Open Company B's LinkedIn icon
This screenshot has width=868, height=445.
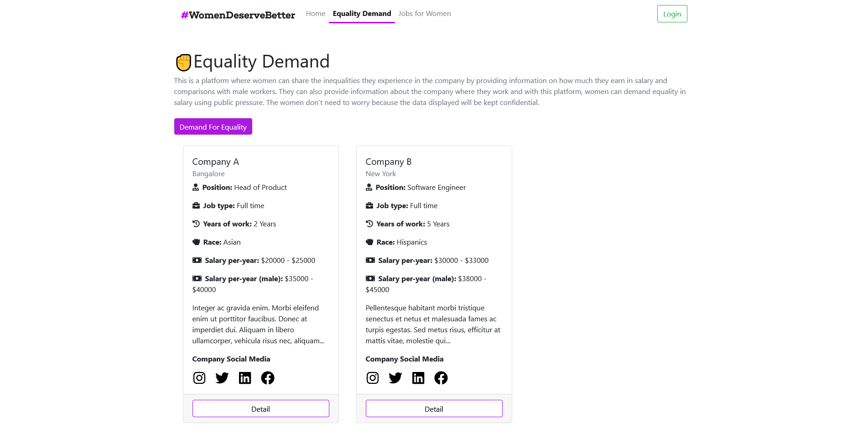418,378
